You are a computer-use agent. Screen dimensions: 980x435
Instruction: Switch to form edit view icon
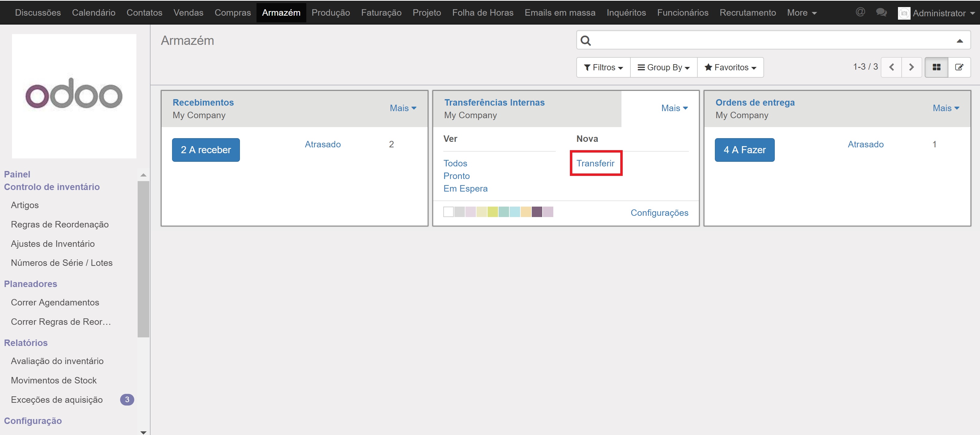[959, 67]
